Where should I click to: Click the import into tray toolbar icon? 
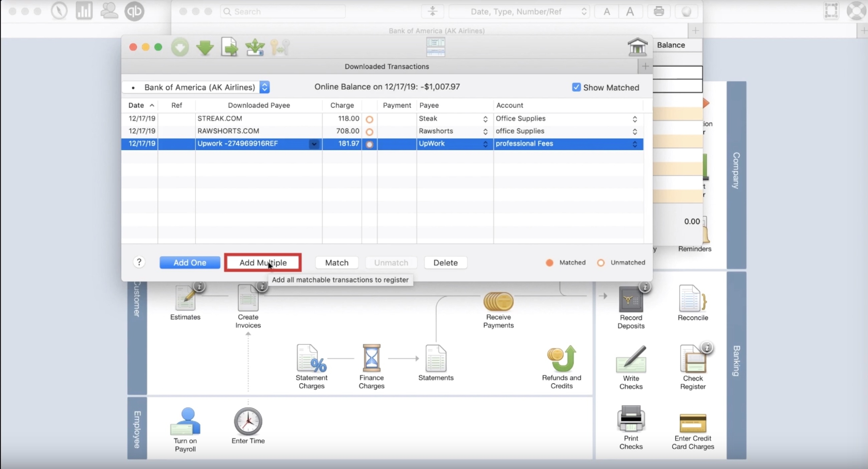[255, 47]
